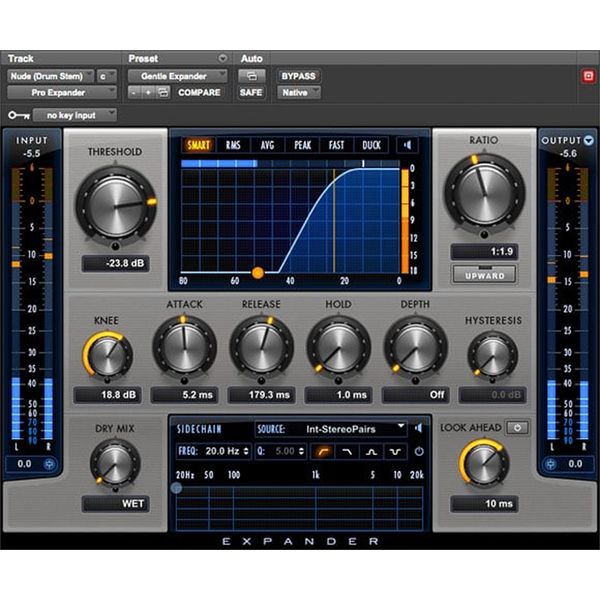
Task: Toggle automation SAFE button
Action: [x=251, y=93]
